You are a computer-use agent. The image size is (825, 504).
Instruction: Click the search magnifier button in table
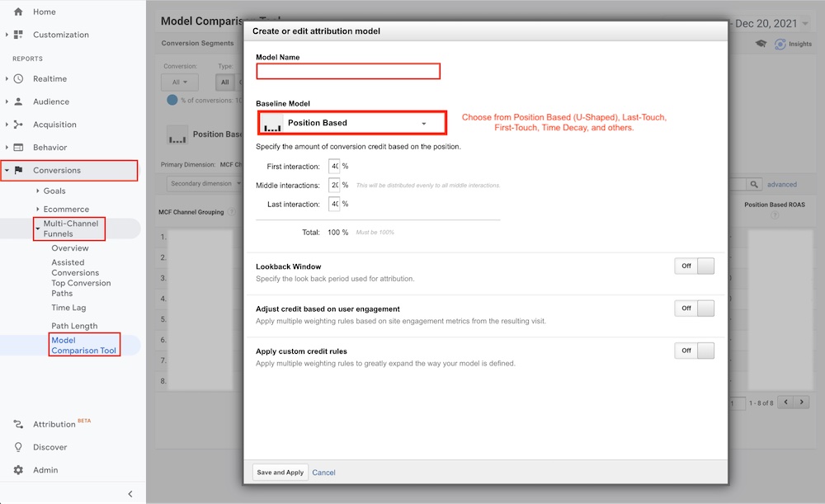coord(754,184)
